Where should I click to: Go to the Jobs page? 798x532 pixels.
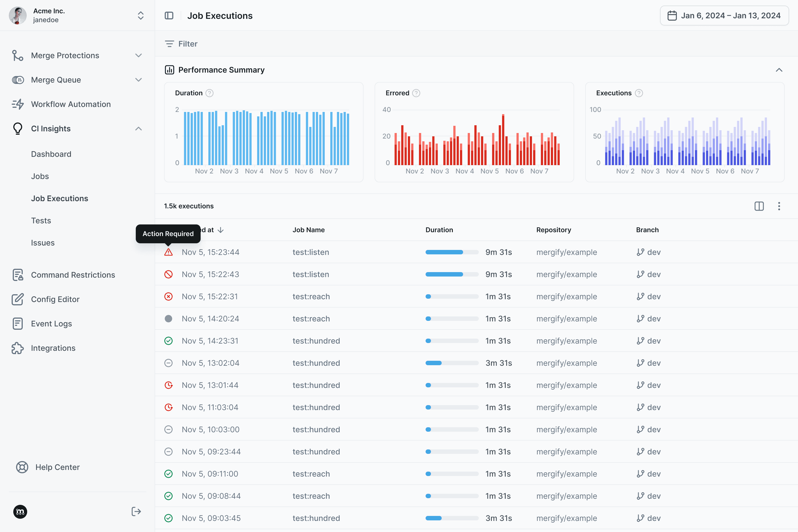[x=40, y=176]
